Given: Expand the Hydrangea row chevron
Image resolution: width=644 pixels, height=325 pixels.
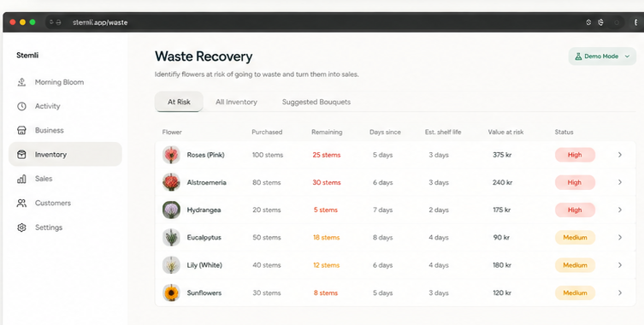Looking at the screenshot, I should 620,210.
